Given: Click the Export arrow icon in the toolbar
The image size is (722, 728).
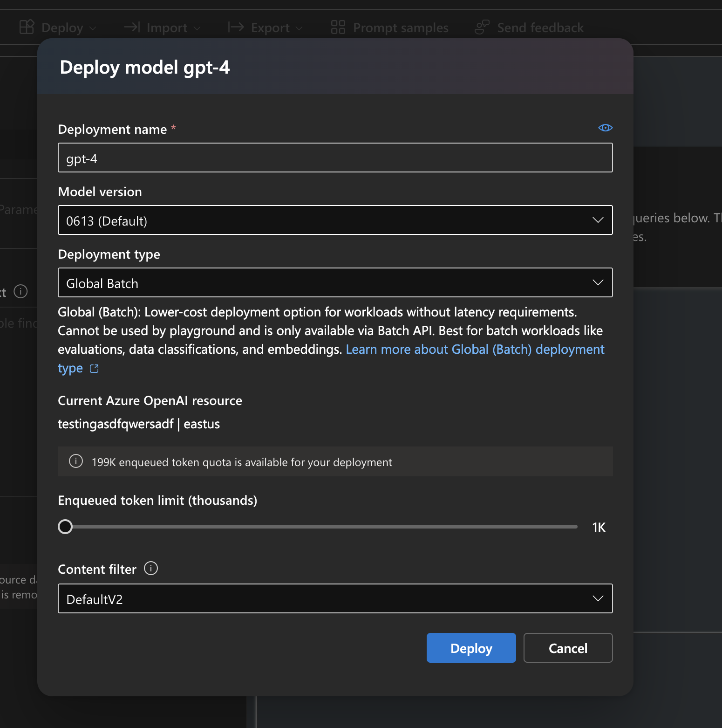Looking at the screenshot, I should tap(236, 27).
